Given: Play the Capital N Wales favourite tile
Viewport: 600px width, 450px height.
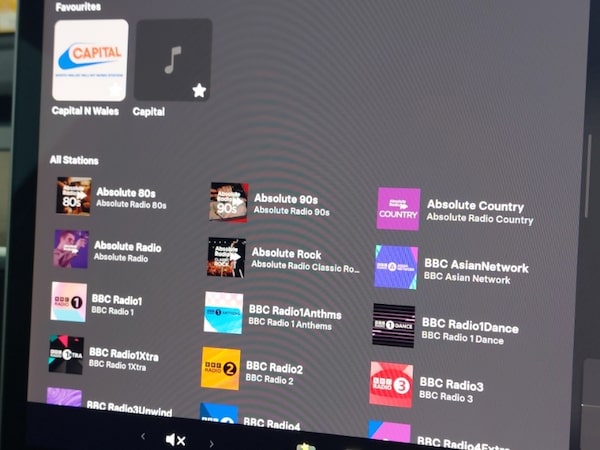Looking at the screenshot, I should pos(89,58).
